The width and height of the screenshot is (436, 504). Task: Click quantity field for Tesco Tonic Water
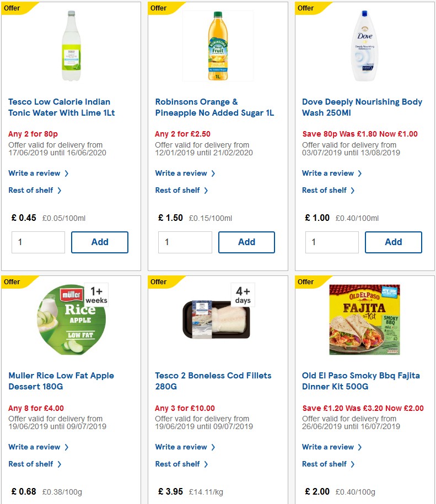[38, 242]
